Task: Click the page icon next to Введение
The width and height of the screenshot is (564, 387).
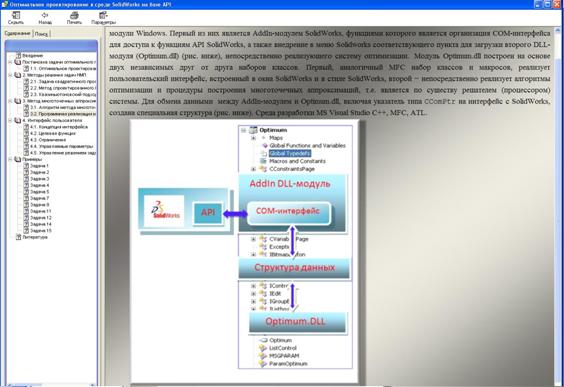Action: (x=18, y=56)
